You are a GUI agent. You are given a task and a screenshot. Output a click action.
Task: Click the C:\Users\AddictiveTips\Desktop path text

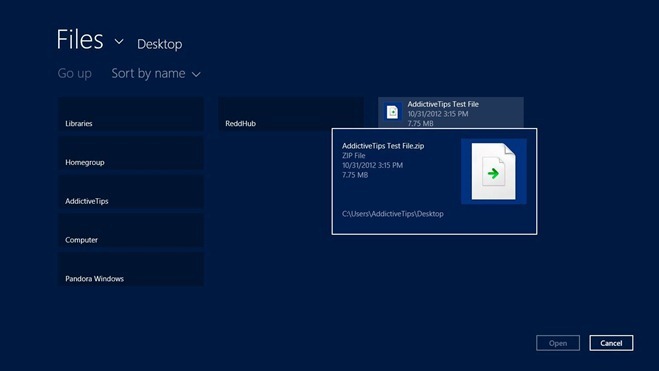tap(393, 214)
